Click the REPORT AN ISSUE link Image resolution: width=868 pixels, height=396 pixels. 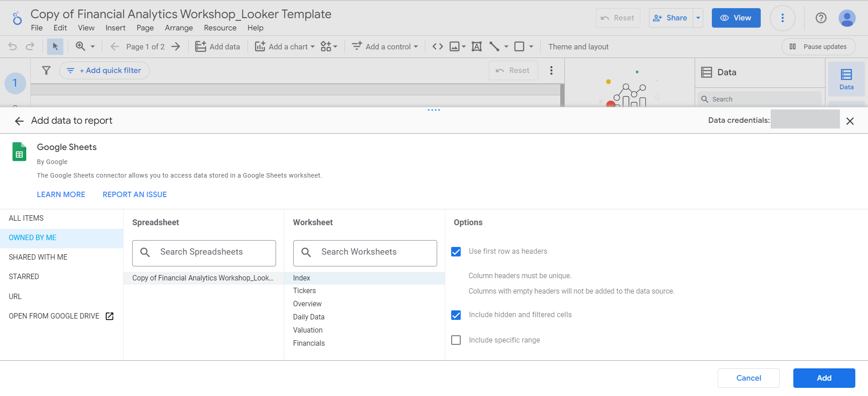click(x=135, y=194)
